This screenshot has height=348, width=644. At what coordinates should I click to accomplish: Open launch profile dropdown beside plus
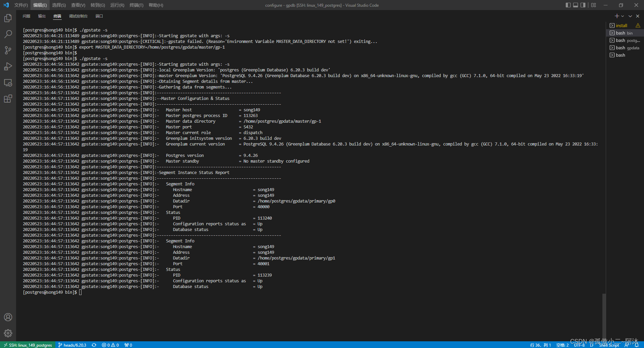tap(623, 16)
